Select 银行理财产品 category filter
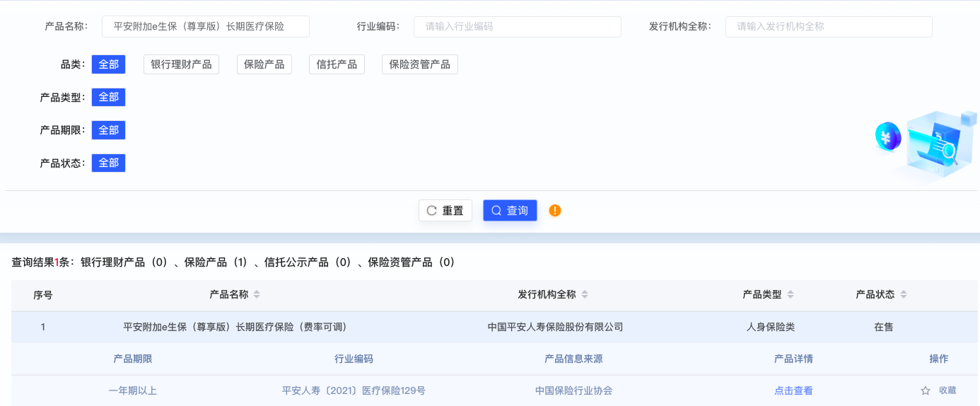 click(x=181, y=64)
